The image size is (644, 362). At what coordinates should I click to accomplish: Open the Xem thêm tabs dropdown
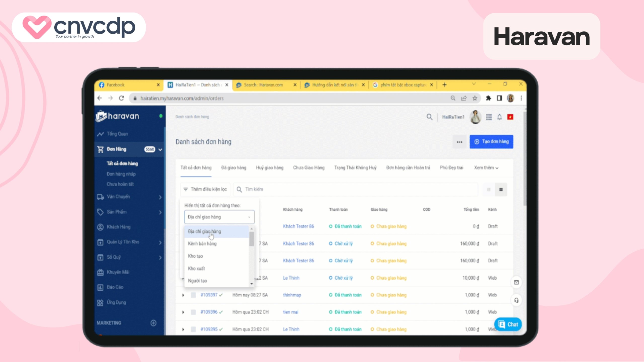pos(486,168)
